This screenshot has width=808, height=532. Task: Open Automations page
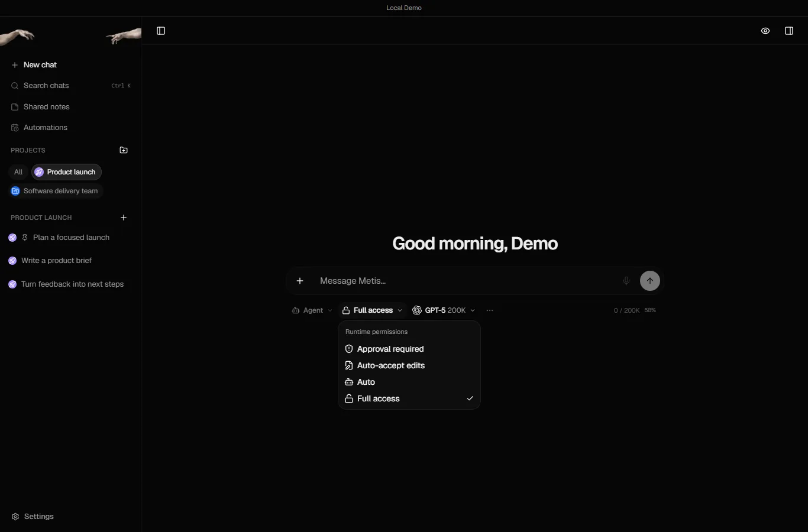coord(70,128)
